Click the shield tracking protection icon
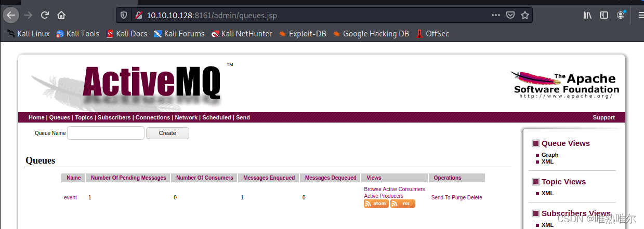Screen dimensions: 644x229 click(x=124, y=16)
